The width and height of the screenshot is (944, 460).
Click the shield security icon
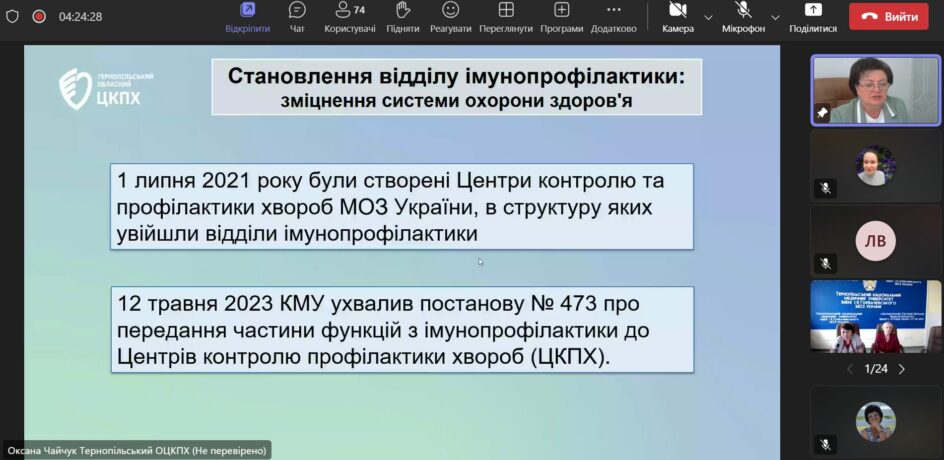point(13,16)
